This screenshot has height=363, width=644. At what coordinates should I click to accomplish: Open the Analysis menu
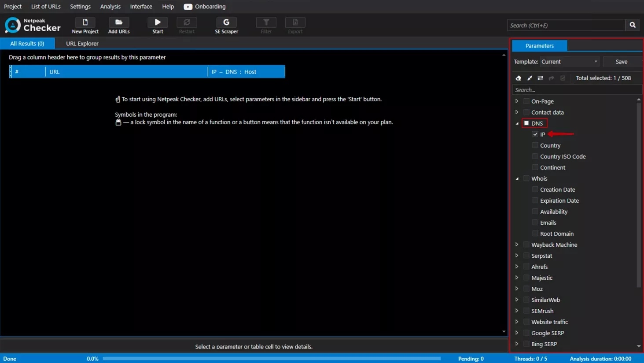pos(110,7)
